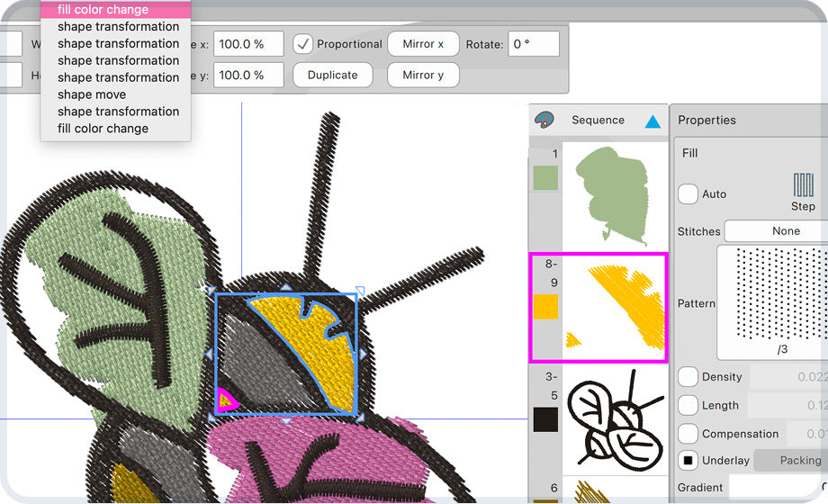Viewport: 828px width, 504px height.
Task: Click into the Rotate angle field
Action: (534, 44)
